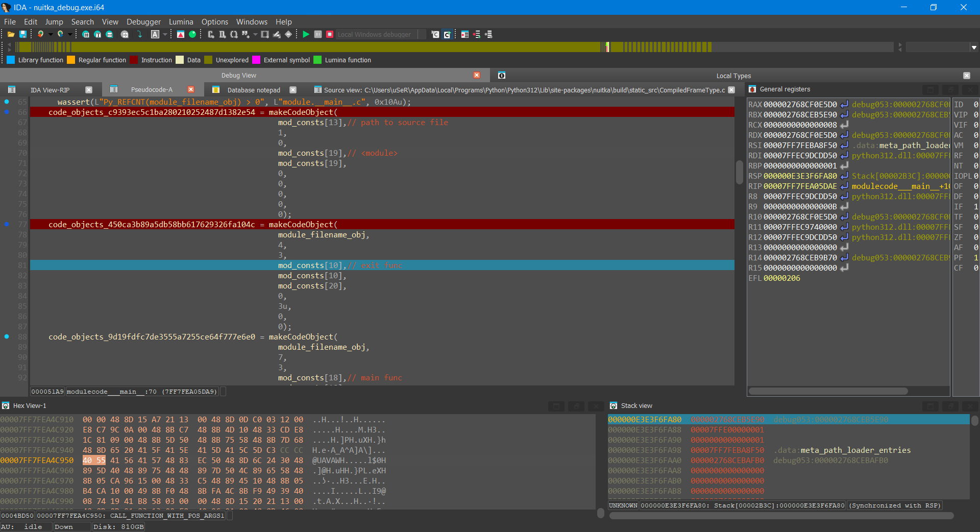Toggle the CF flag value
The image size is (980, 532).
tap(976, 268)
